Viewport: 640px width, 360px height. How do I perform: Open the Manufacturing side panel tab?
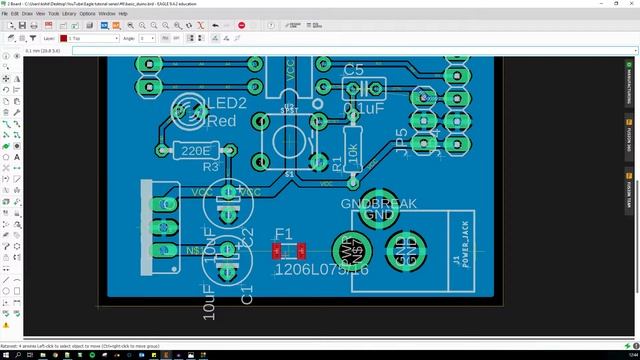[x=629, y=84]
